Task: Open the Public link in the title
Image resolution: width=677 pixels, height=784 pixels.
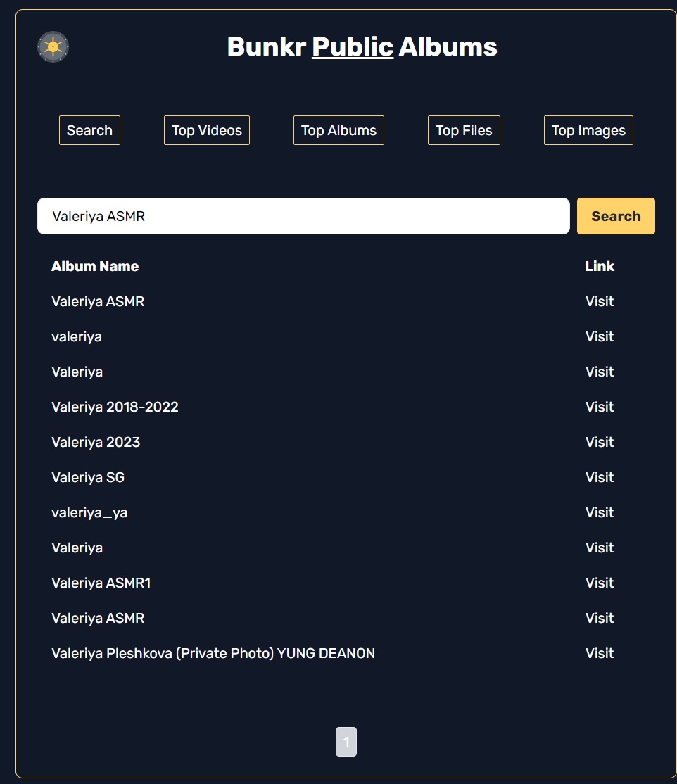Action: click(x=353, y=47)
